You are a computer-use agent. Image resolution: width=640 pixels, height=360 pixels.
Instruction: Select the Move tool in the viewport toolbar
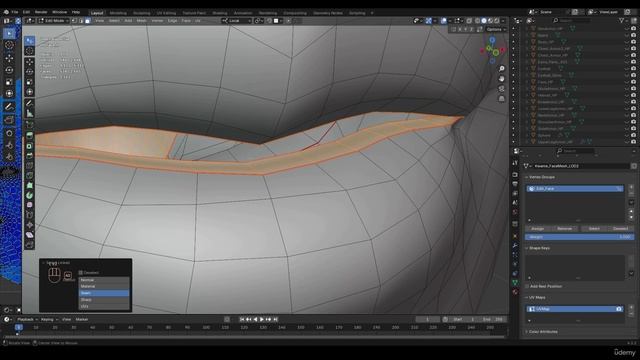[29, 62]
